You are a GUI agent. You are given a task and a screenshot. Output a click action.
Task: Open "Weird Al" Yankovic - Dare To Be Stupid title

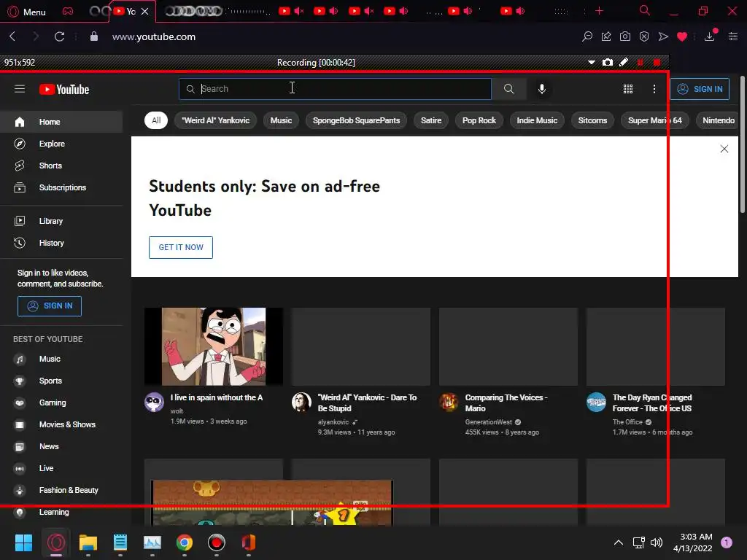tap(367, 402)
